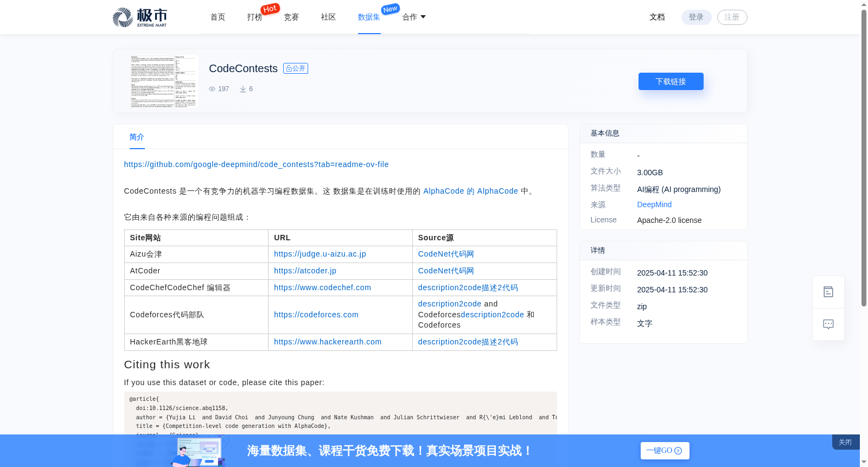Open description2code link in the CodeChef row
This screenshot has height=467, width=868.
point(468,287)
